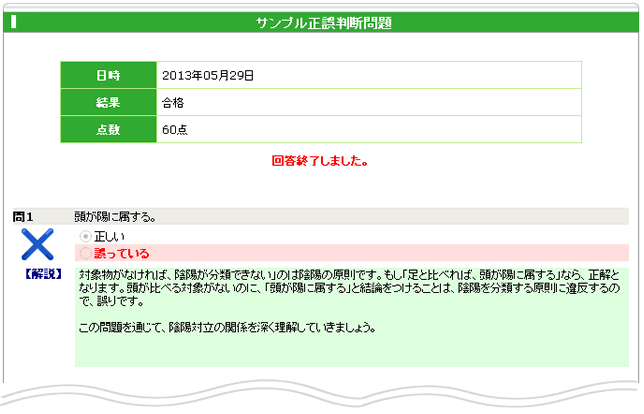
Task: Click the サンプル正誤判断問題 title header
Action: tap(323, 22)
